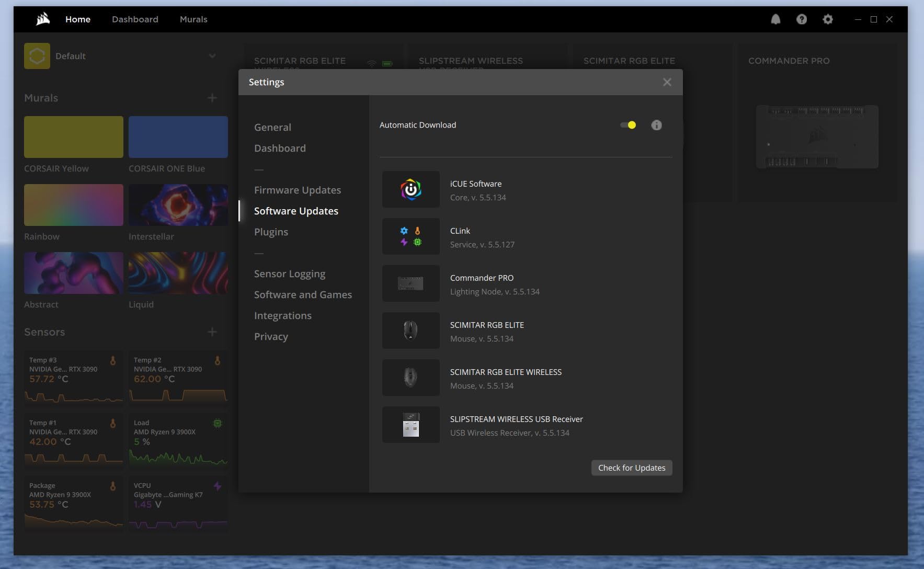Viewport: 924px width, 569px height.
Task: Go to Privacy settings section
Action: click(271, 336)
